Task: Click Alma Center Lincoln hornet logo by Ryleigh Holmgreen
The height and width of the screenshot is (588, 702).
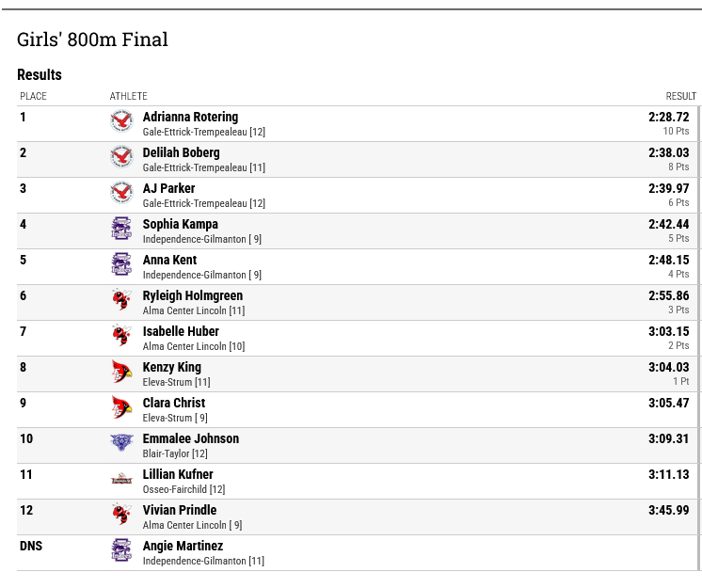Action: point(121,300)
